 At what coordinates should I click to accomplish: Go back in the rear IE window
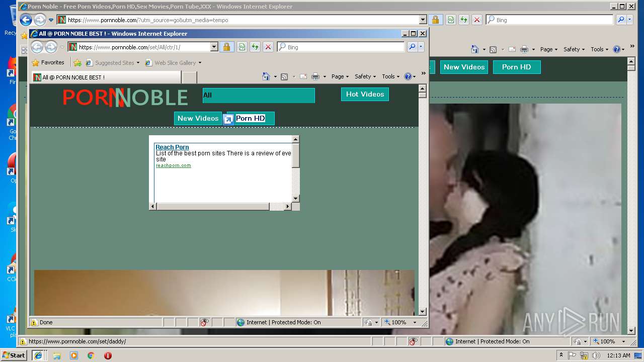coord(26,20)
